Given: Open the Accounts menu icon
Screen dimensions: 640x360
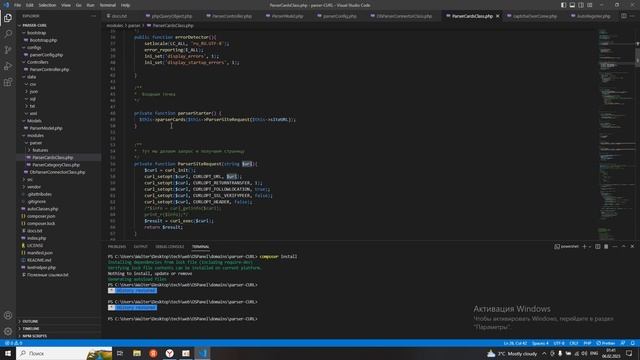Looking at the screenshot, I should [x=8, y=315].
